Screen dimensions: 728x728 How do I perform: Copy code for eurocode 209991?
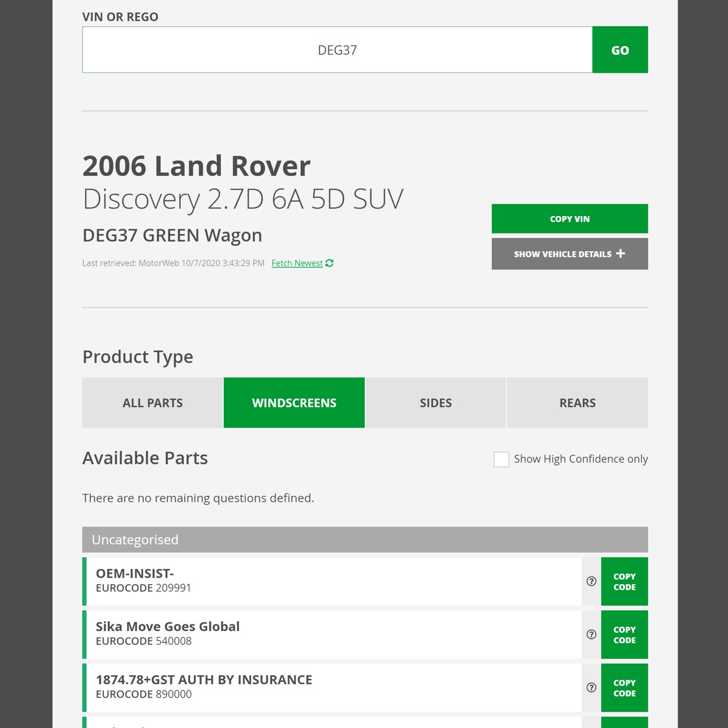pyautogui.click(x=624, y=581)
